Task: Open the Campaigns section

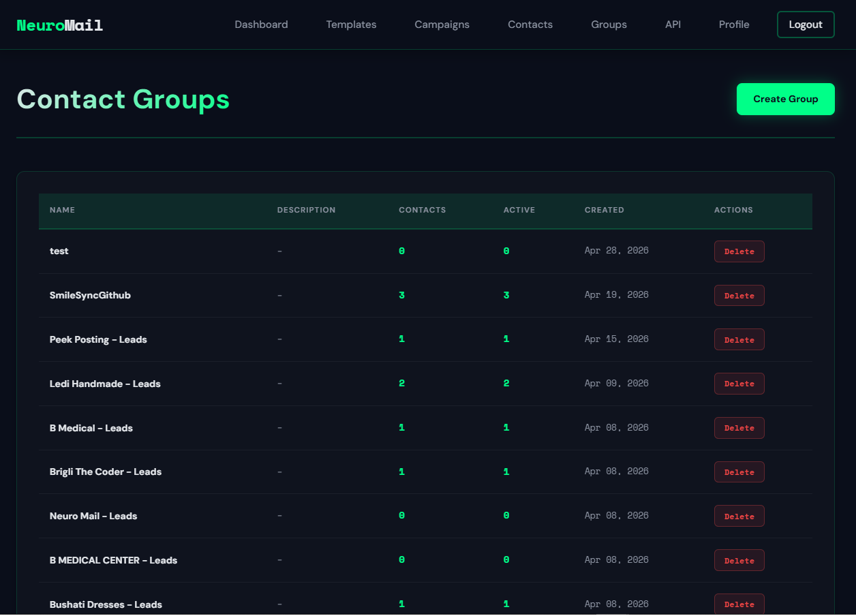Action: point(442,25)
